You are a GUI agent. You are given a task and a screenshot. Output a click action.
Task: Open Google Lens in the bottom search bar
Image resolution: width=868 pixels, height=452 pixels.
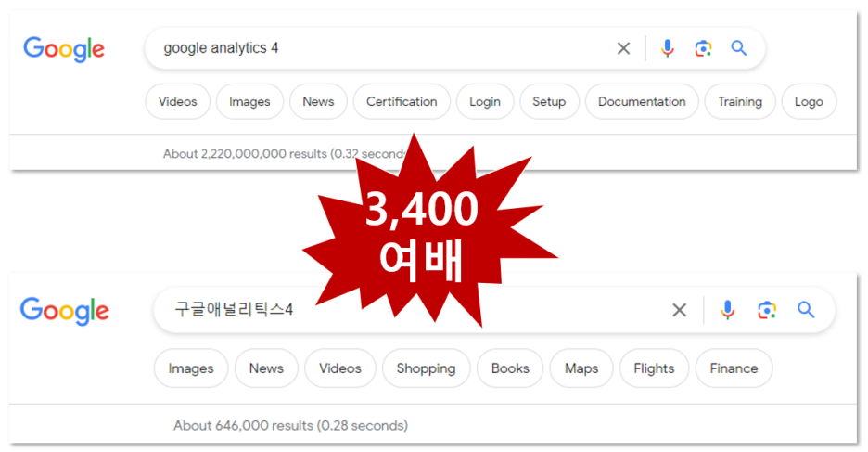click(x=767, y=310)
